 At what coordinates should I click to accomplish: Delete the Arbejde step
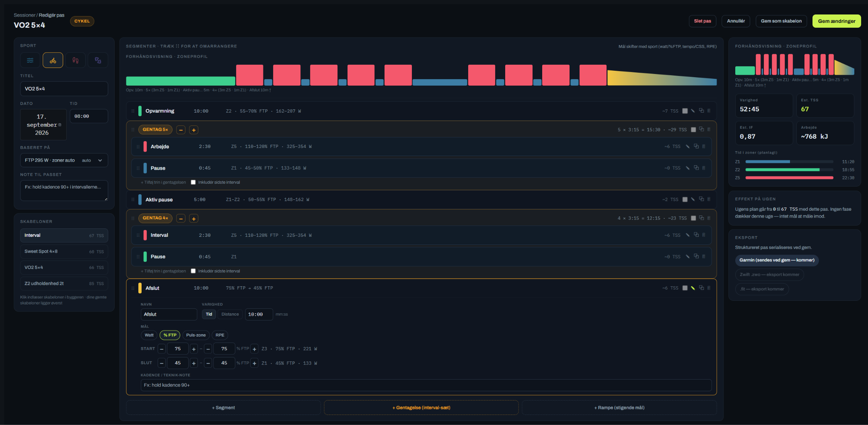coord(703,146)
